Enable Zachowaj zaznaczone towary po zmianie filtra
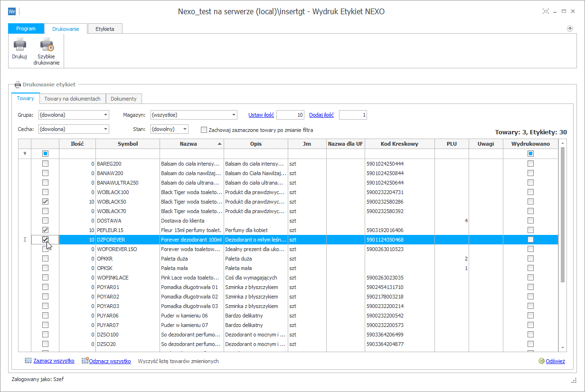This screenshot has height=392, width=585. point(204,130)
